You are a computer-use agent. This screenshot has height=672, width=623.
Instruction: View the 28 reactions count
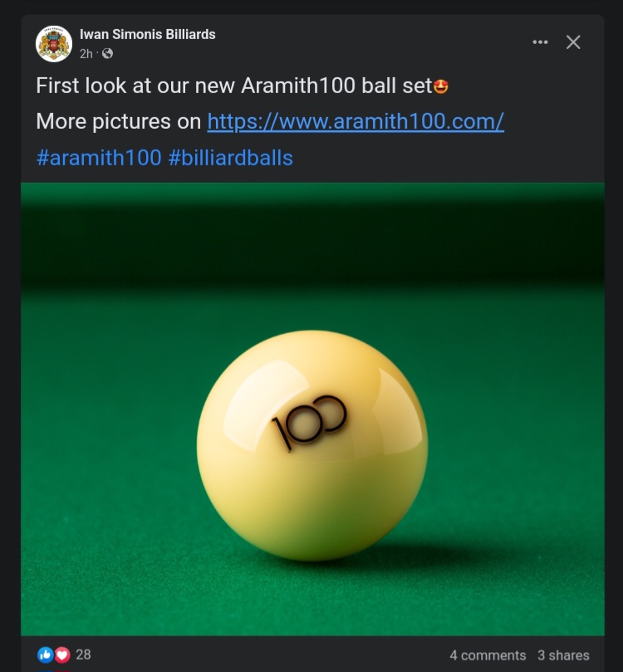(x=83, y=655)
